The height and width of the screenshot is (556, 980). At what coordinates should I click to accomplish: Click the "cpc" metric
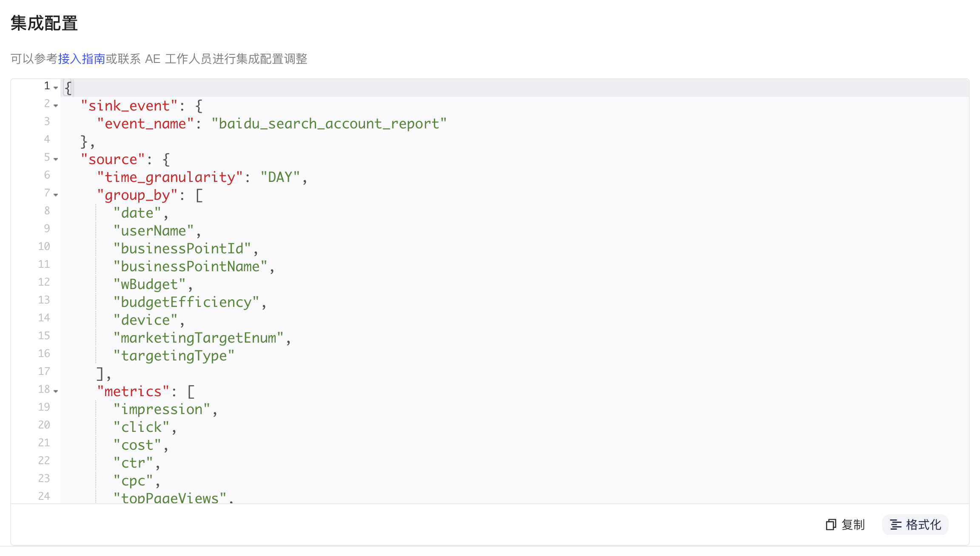pos(133,480)
